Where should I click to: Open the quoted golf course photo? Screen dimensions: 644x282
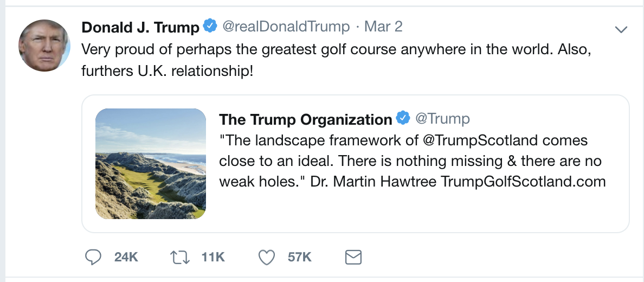coord(151,164)
